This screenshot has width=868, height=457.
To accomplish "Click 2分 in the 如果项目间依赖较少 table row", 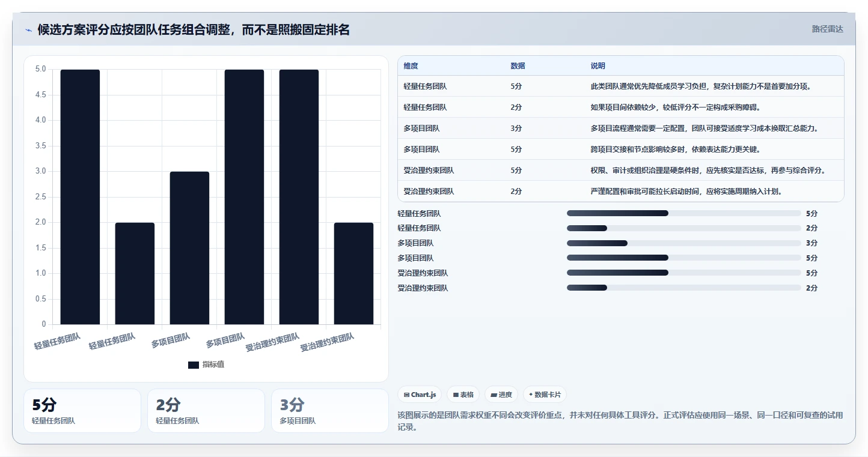I will tap(516, 107).
